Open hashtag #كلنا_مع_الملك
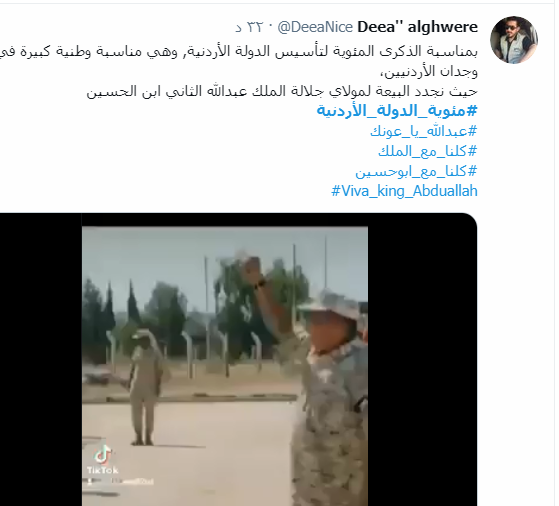This screenshot has height=506, width=559. click(427, 151)
